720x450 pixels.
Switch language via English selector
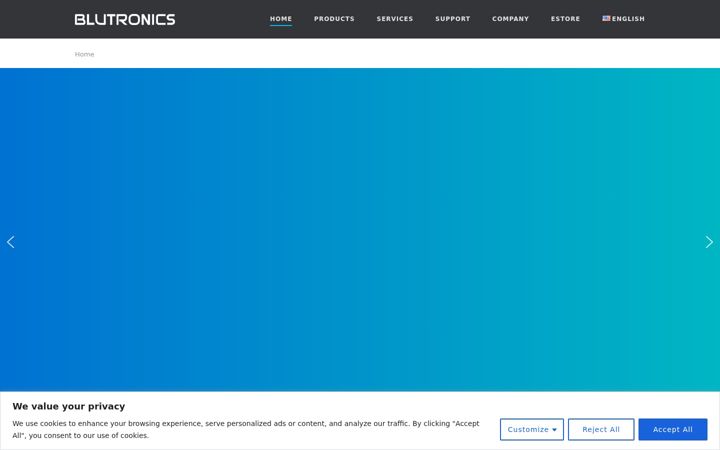(x=624, y=19)
